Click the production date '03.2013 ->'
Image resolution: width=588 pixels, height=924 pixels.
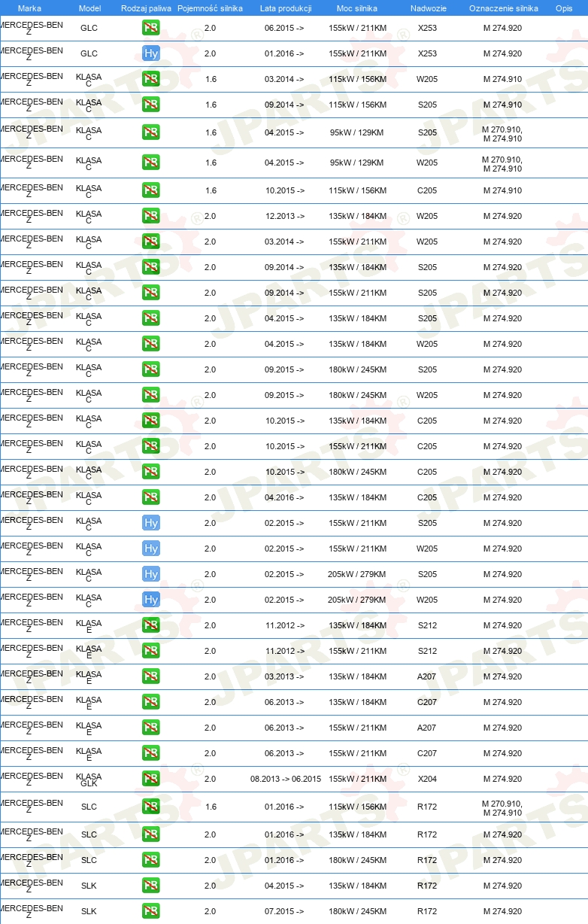[285, 677]
